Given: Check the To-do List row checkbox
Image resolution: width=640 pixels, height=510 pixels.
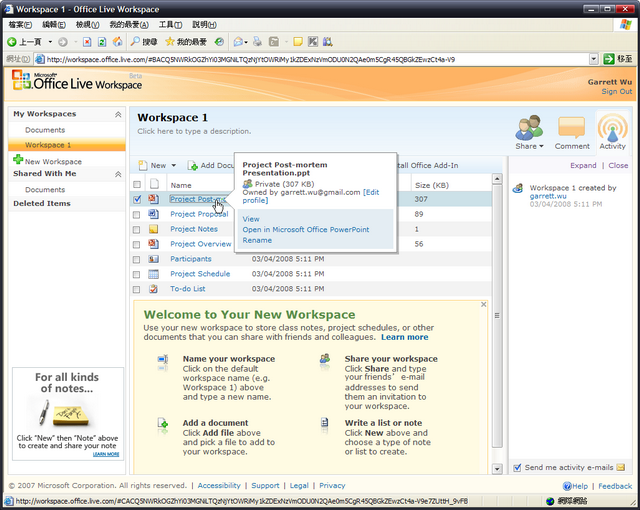Looking at the screenshot, I should (137, 289).
